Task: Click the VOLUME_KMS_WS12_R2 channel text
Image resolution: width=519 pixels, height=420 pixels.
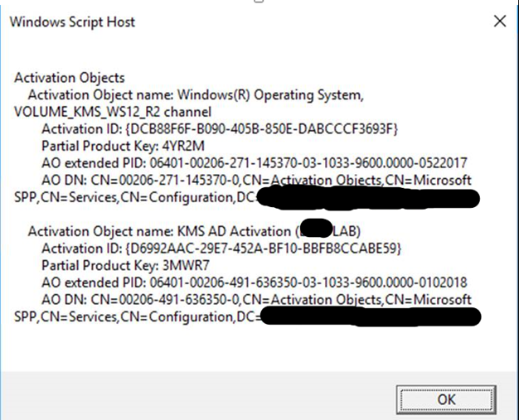Action: [113, 112]
